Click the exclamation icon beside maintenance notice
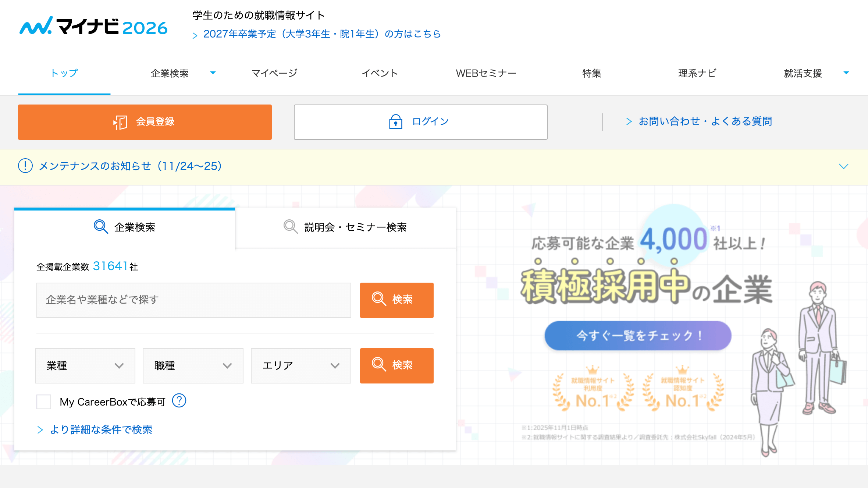868x488 pixels. [25, 166]
